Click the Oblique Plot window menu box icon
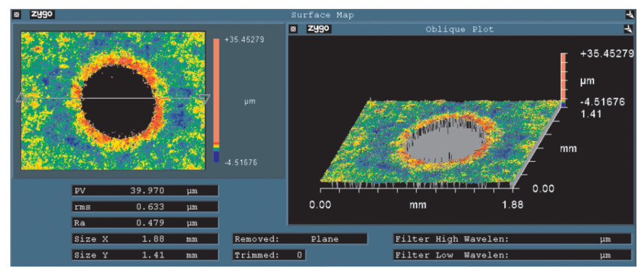This screenshot has height=270, width=644. coord(294,29)
